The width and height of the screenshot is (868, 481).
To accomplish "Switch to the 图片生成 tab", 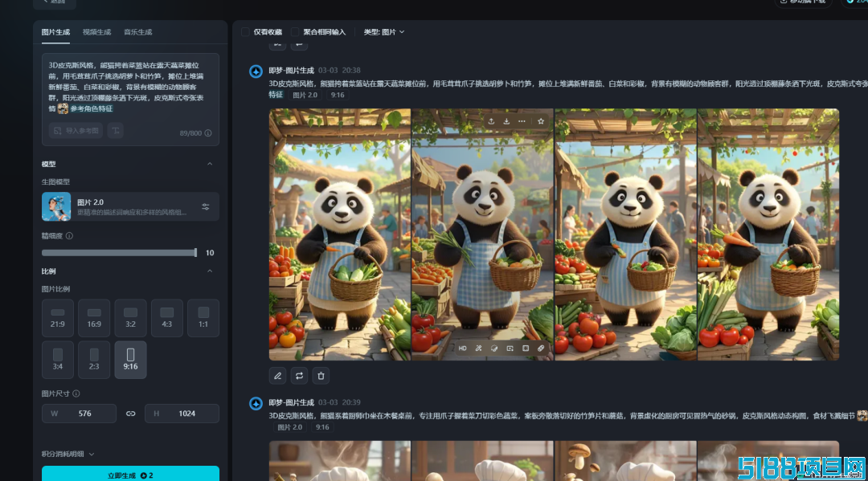I will tap(55, 32).
